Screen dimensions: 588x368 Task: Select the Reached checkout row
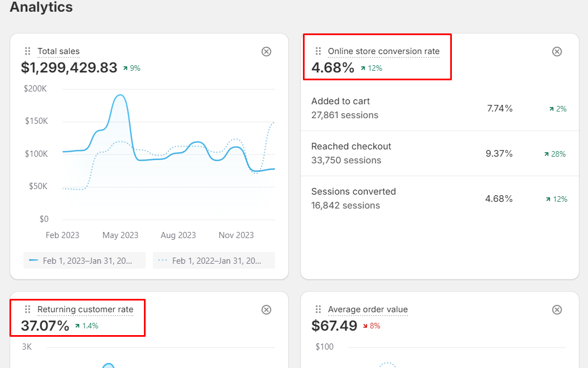(x=440, y=153)
